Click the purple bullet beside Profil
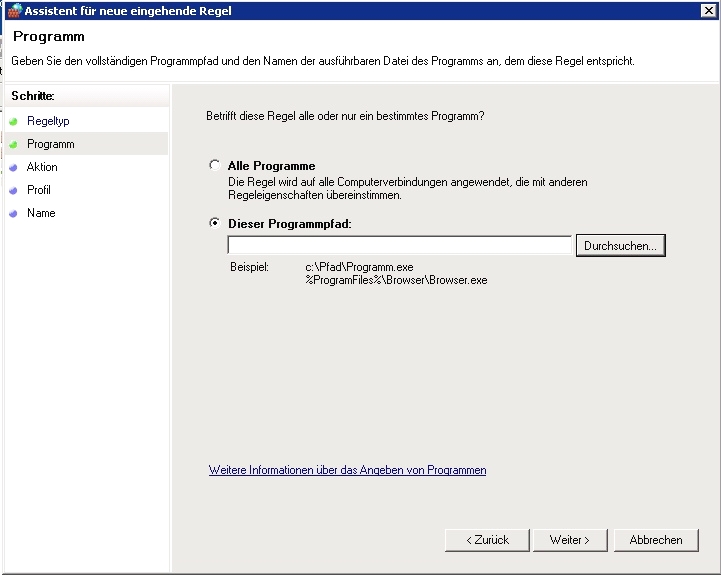Viewport: 721px width, 575px height. coord(13,190)
